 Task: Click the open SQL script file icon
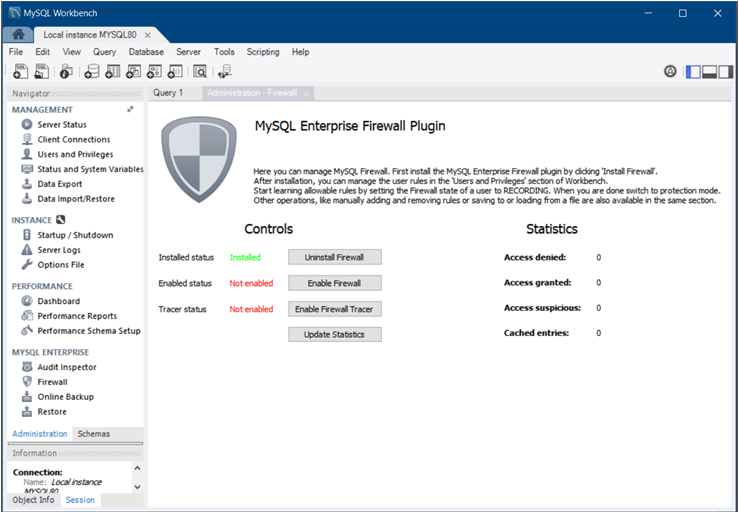click(42, 71)
